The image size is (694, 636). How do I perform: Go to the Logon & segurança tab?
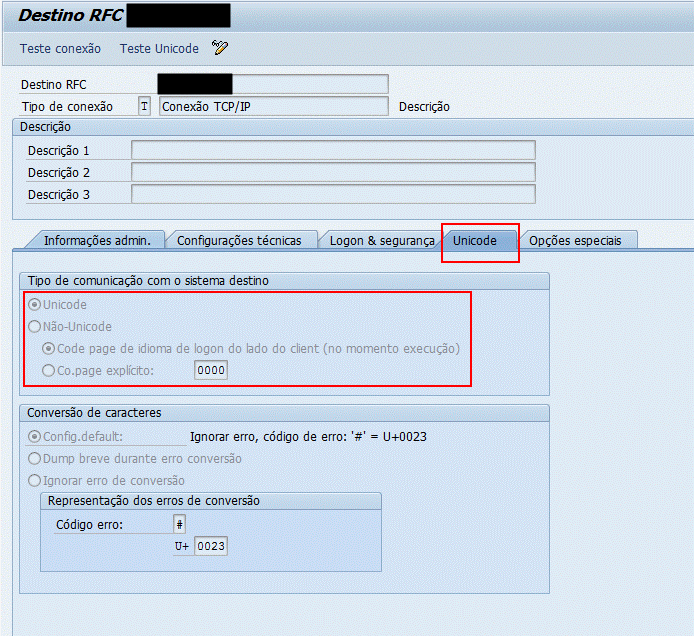[x=382, y=240]
